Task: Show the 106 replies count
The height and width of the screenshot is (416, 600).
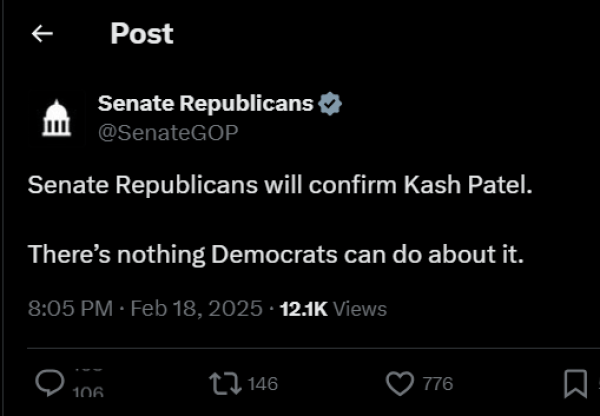Action: 88,391
